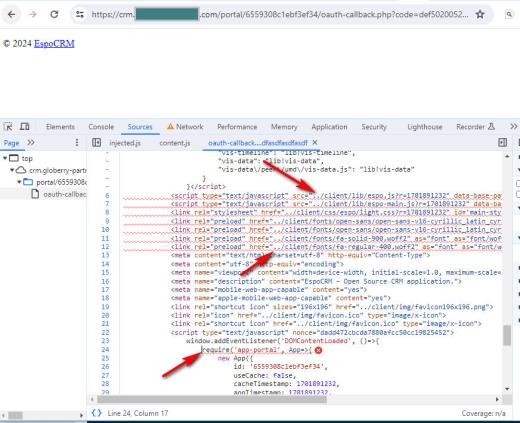
Task: Switch to the Elements tab
Action: 60,127
